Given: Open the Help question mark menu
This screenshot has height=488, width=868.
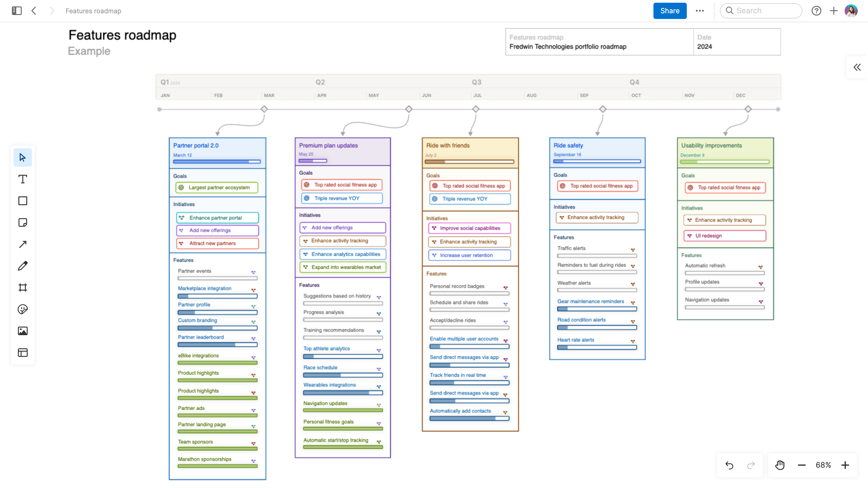Looking at the screenshot, I should 816,11.
